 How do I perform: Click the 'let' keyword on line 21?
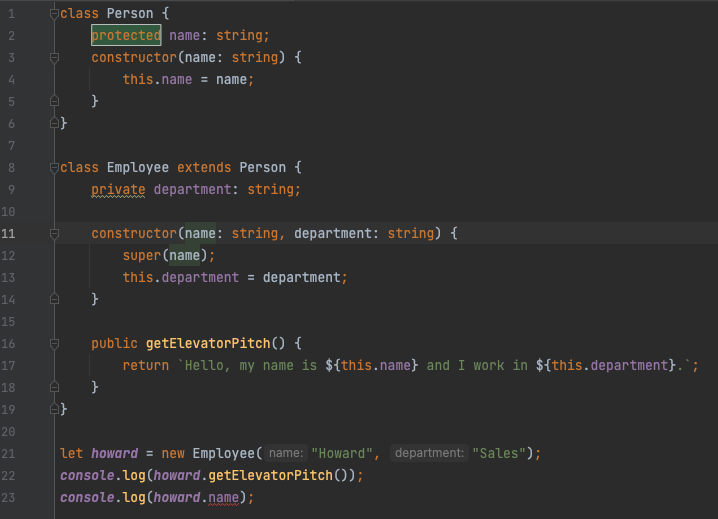pyautogui.click(x=71, y=453)
